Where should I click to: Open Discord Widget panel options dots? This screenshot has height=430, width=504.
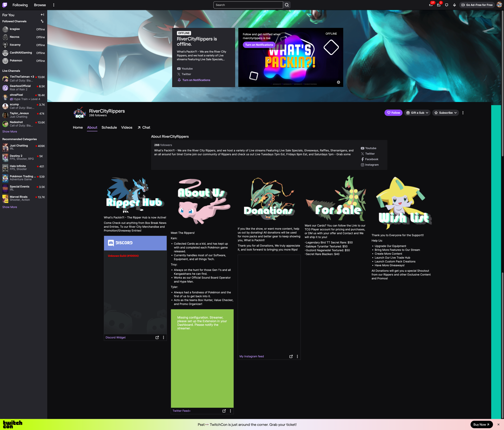coord(163,337)
